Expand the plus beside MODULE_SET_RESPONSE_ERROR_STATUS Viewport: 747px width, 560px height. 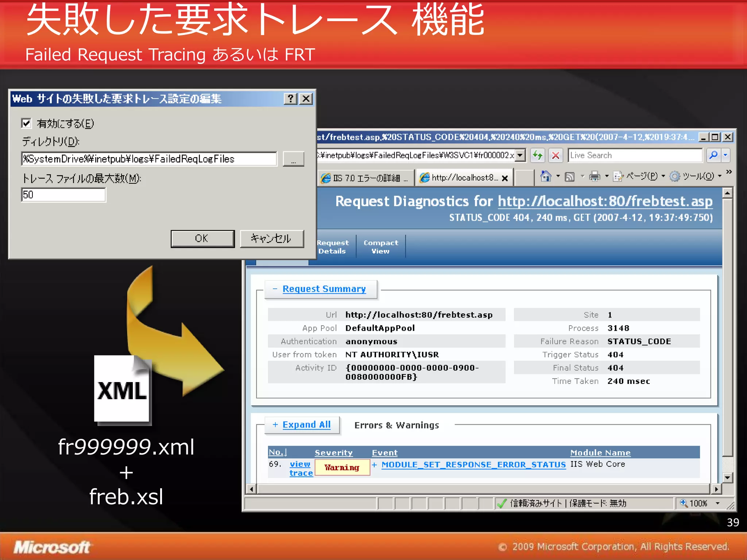pos(374,464)
